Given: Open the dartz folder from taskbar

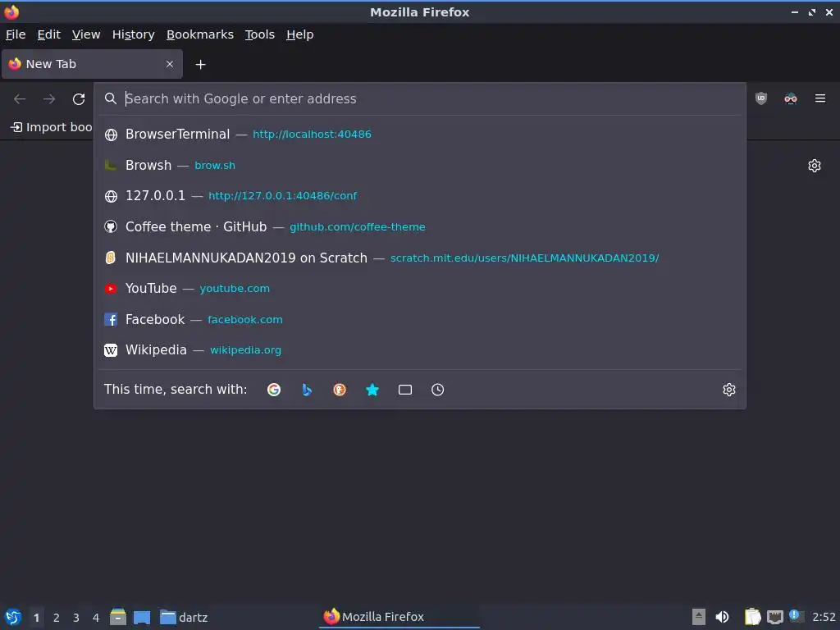Looking at the screenshot, I should coord(184,617).
